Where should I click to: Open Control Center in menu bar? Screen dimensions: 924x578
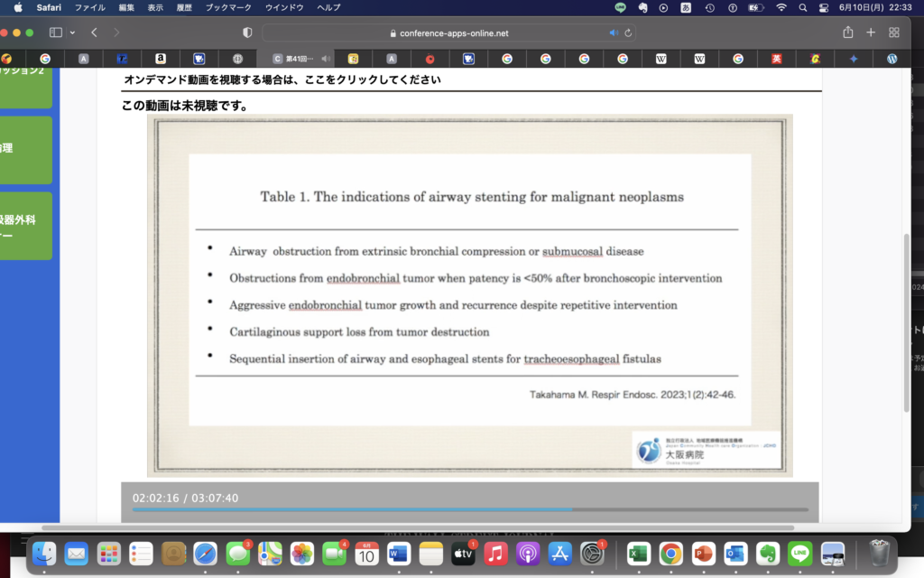pyautogui.click(x=823, y=7)
